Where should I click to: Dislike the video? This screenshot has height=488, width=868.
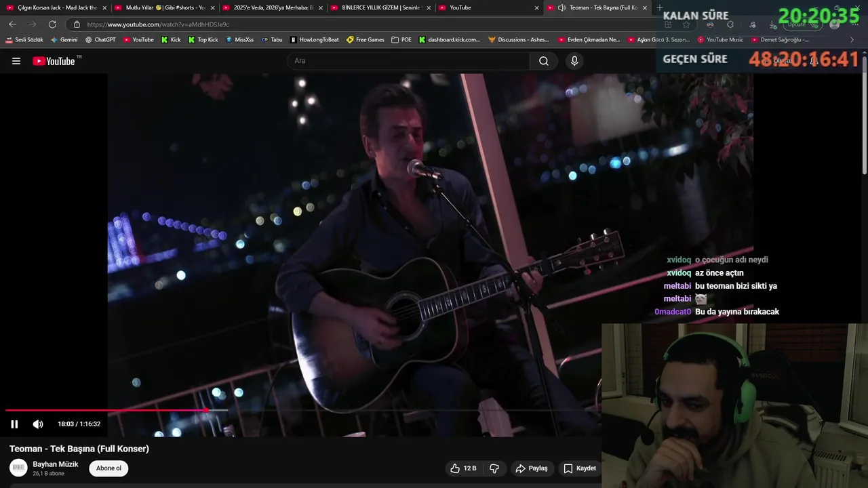(x=494, y=468)
